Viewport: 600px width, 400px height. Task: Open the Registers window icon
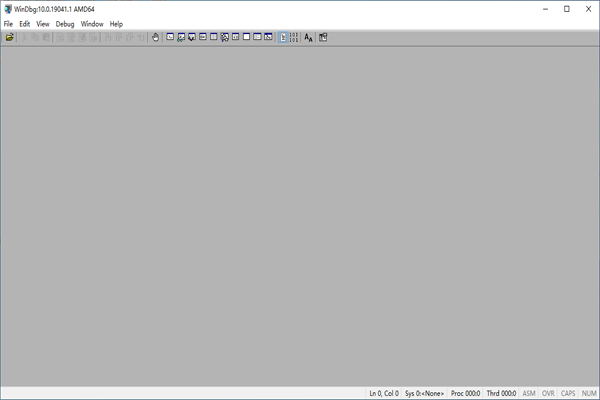pyautogui.click(x=203, y=37)
